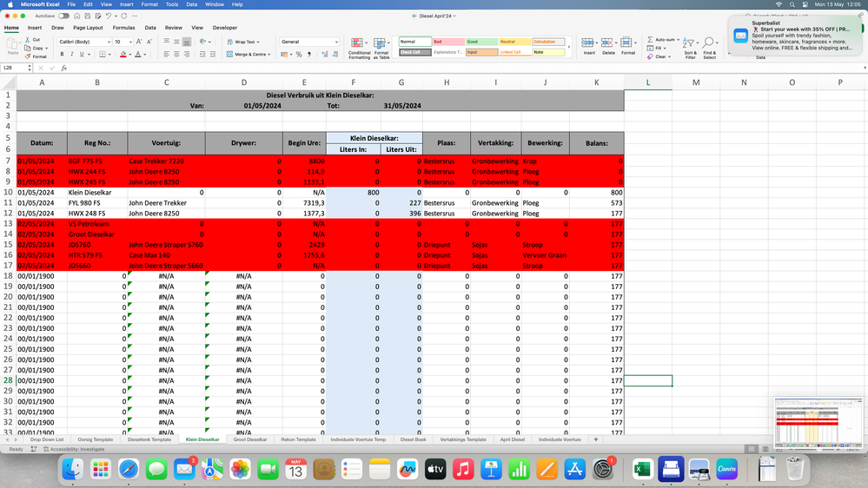The height and width of the screenshot is (488, 868).
Task: Click the Name Box showing L28
Action: coord(15,68)
